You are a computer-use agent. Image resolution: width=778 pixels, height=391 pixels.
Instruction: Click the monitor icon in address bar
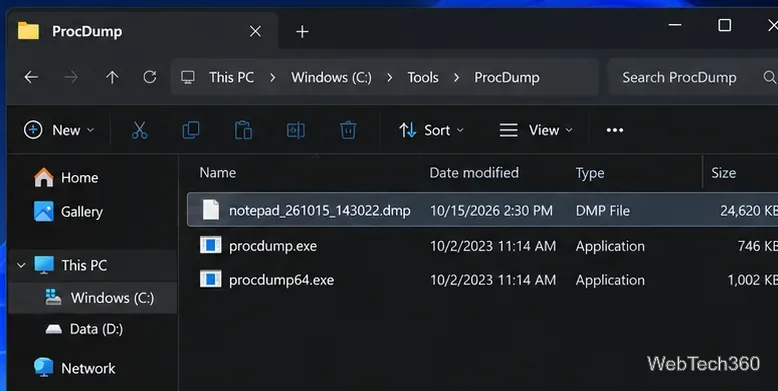tap(188, 77)
